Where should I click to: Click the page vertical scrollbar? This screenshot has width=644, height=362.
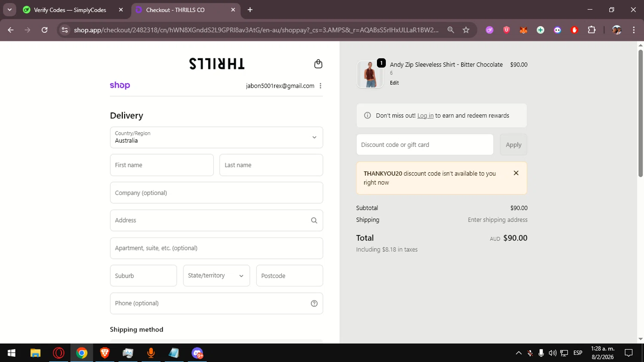coord(641,113)
